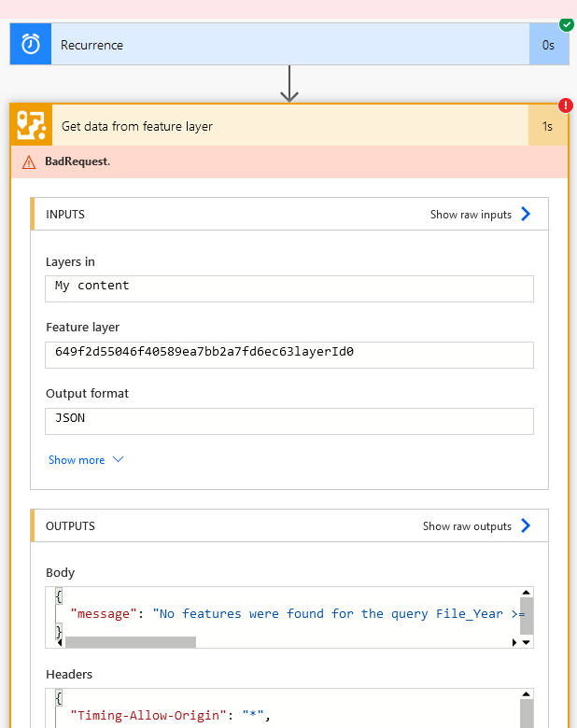Image resolution: width=577 pixels, height=728 pixels.
Task: Click the Headers vertical scrollbar up arrow
Action: (x=527, y=694)
